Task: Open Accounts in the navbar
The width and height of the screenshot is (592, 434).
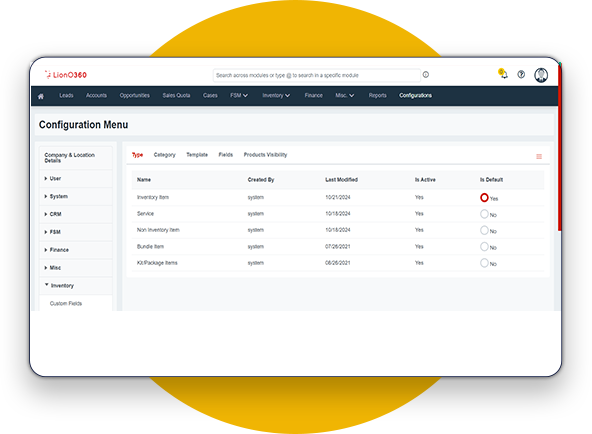Action: [96, 95]
